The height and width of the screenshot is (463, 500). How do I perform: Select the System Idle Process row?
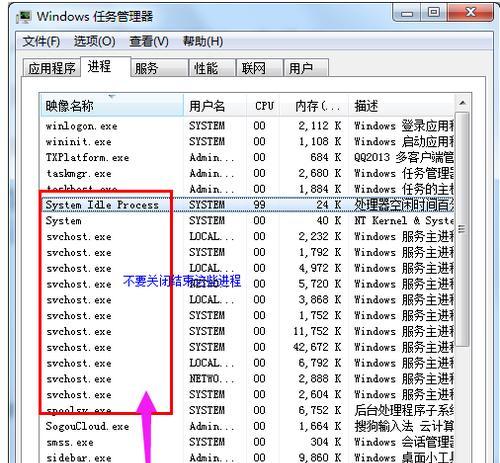pyautogui.click(x=247, y=205)
